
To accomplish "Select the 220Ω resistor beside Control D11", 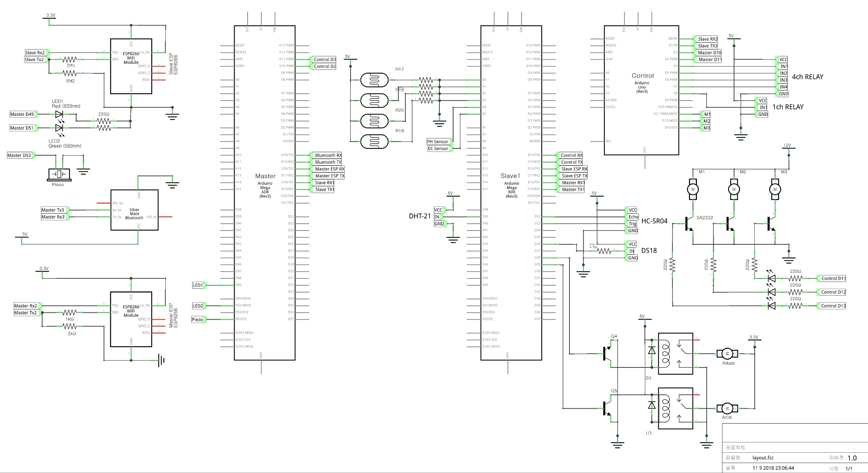I will (795, 278).
